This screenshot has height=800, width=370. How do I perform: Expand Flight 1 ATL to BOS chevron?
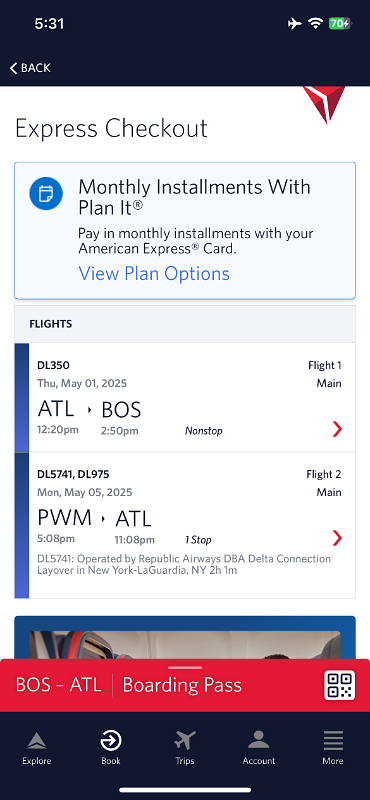point(337,430)
